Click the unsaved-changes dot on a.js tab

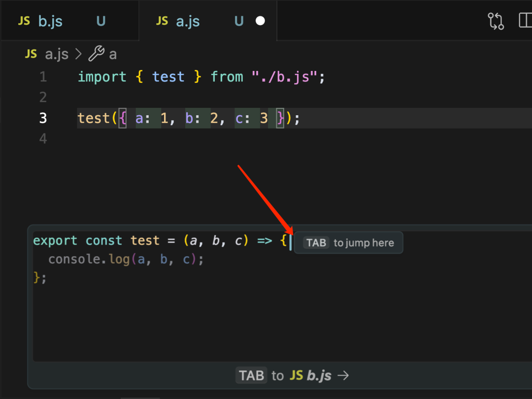pyautogui.click(x=261, y=21)
